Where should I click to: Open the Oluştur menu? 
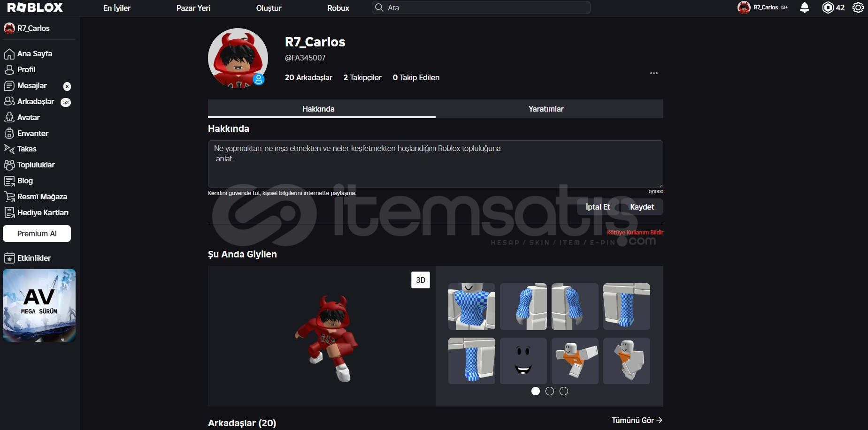269,8
